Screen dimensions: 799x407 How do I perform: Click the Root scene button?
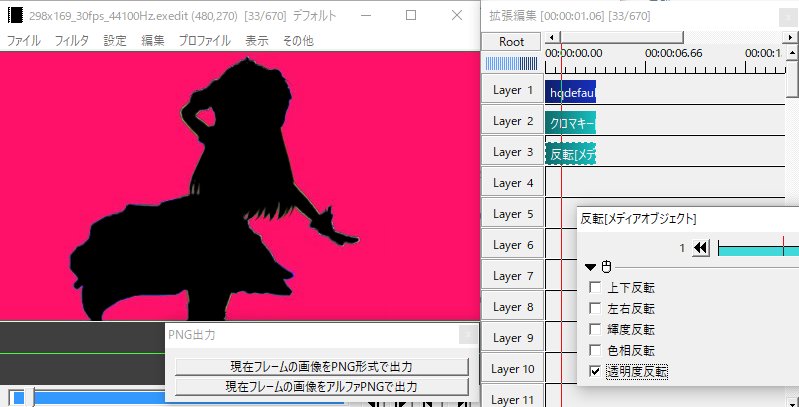click(512, 42)
